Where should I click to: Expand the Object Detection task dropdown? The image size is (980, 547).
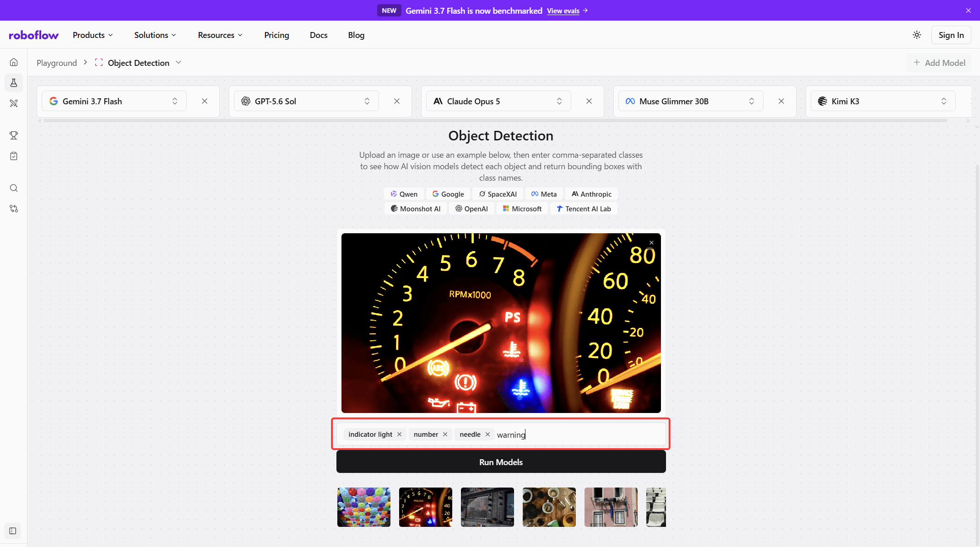coord(179,63)
